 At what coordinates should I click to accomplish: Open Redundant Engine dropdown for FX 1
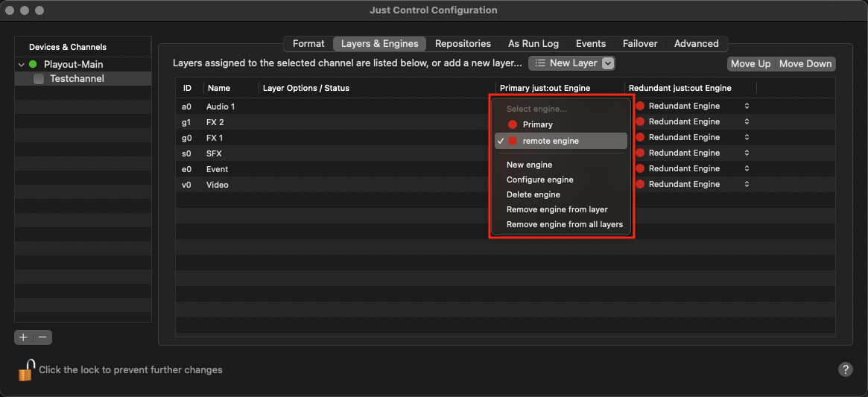pyautogui.click(x=692, y=137)
